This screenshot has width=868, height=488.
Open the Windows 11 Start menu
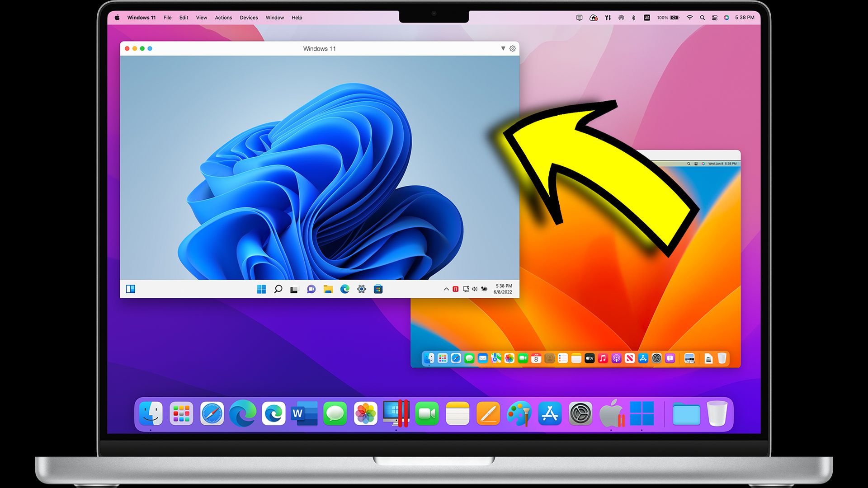coord(261,289)
